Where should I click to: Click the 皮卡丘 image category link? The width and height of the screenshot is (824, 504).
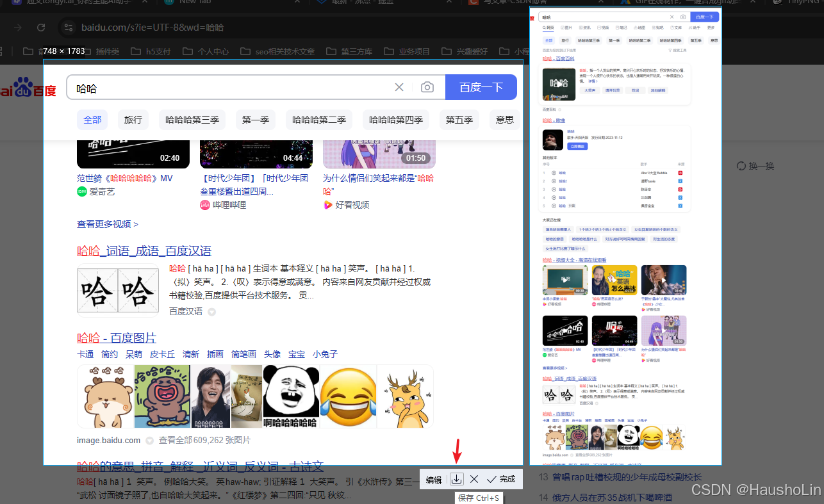coord(163,354)
